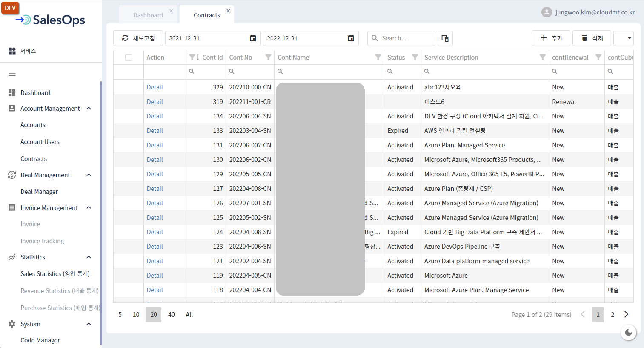Click the Statistics chart icon
Viewport: 644px width, 348px height.
(12, 257)
